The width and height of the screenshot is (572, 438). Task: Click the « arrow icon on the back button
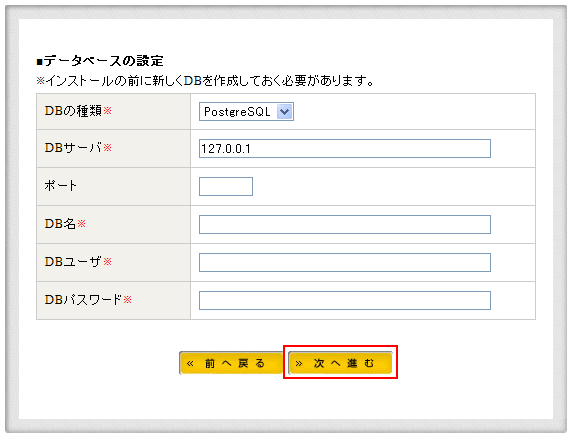[x=190, y=364]
